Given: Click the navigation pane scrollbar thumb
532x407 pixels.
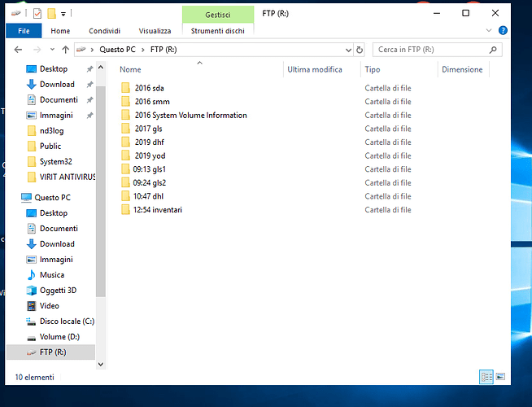Looking at the screenshot, I should [x=101, y=191].
